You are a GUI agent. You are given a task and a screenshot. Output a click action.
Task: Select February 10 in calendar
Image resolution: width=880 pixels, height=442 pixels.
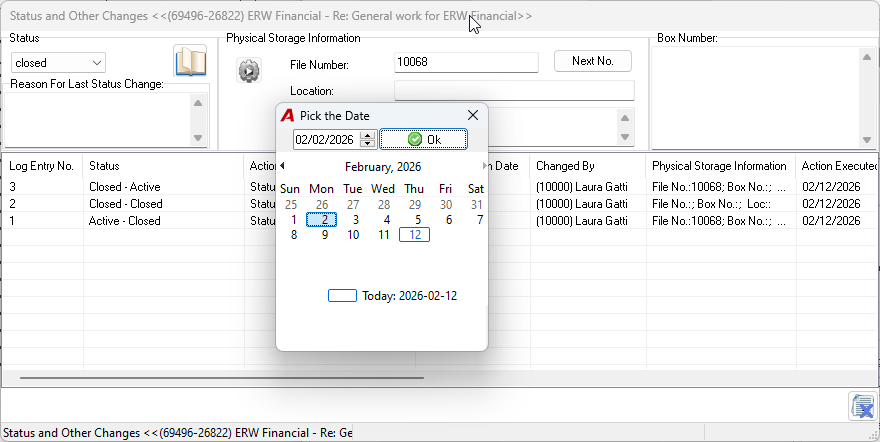(352, 235)
